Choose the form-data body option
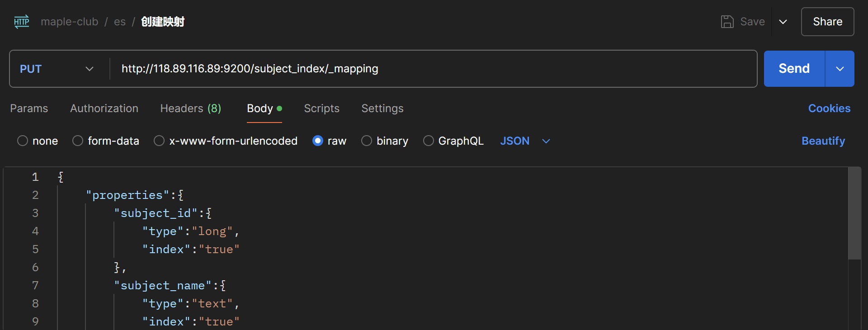 (78, 141)
